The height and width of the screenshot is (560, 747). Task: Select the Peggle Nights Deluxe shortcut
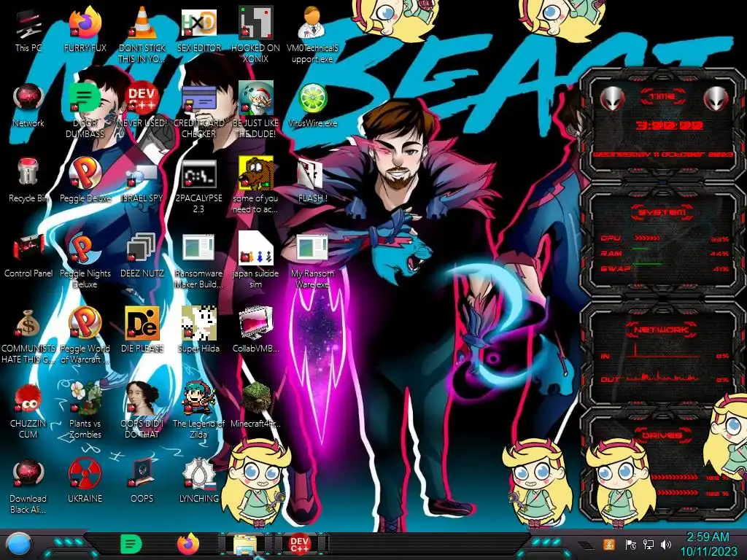point(85,249)
